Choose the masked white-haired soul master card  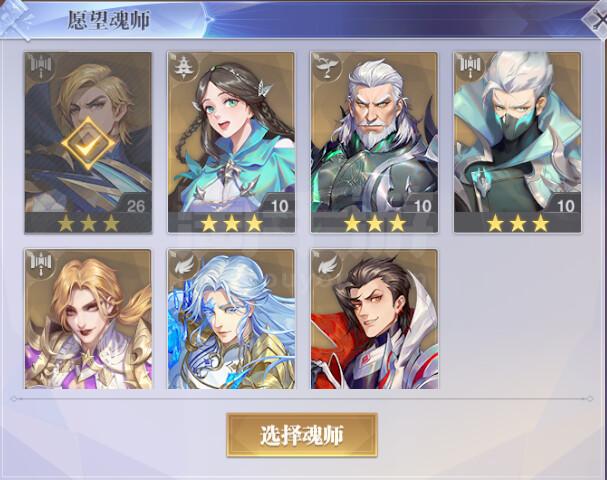(518, 142)
